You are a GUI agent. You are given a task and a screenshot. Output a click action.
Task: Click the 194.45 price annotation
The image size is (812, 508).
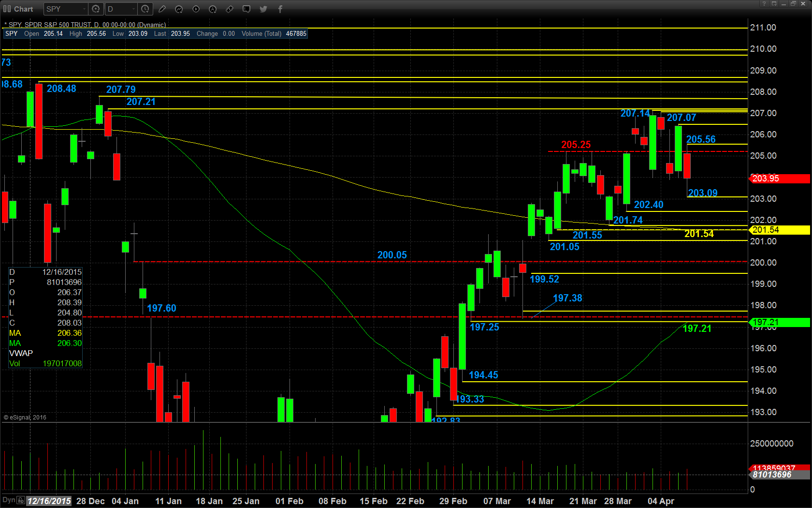pos(483,375)
